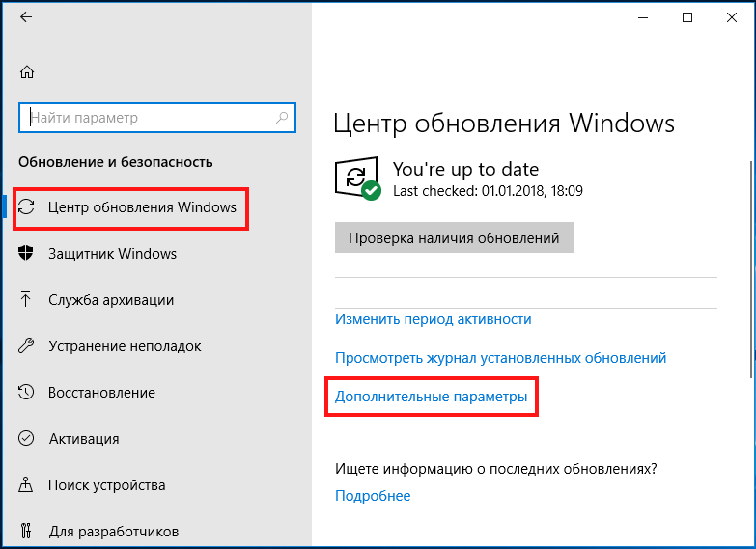Click the upward arrow icon for Служба архивации
Image resolution: width=756 pixels, height=549 pixels.
pyautogui.click(x=26, y=299)
